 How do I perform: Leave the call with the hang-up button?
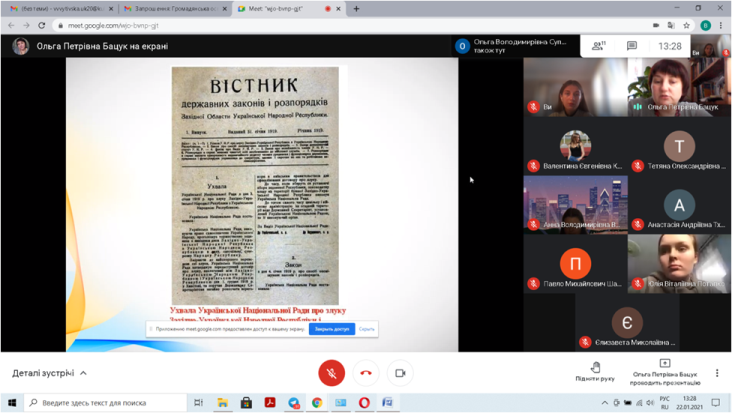click(x=366, y=372)
